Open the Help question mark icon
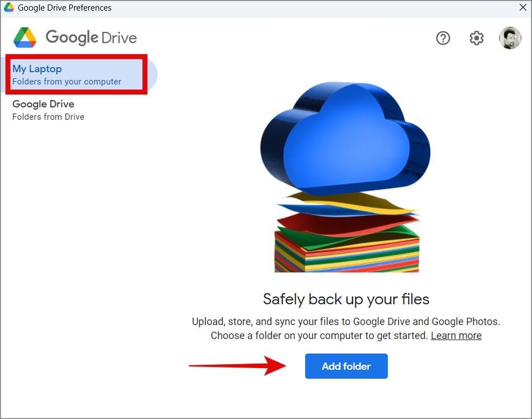The height and width of the screenshot is (419, 532). click(x=443, y=38)
